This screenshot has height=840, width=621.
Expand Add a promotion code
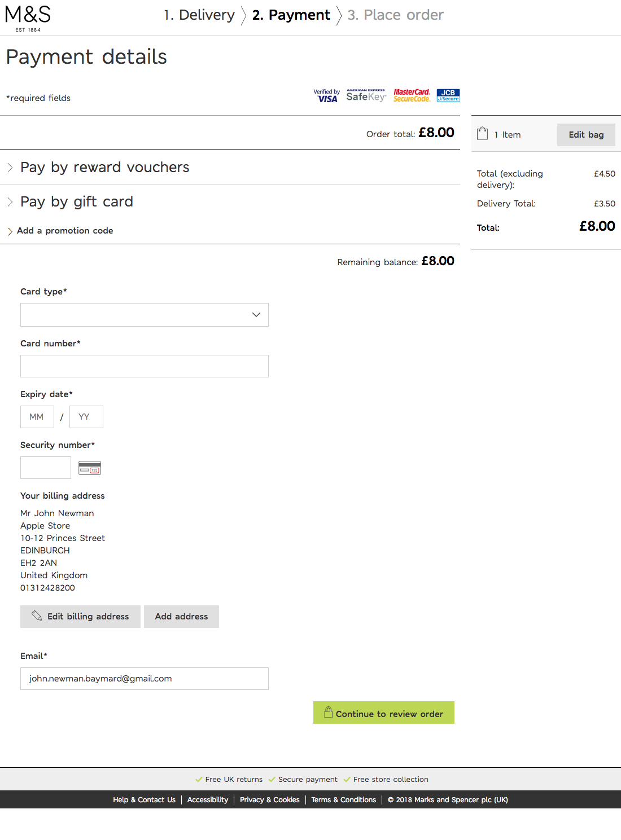64,231
